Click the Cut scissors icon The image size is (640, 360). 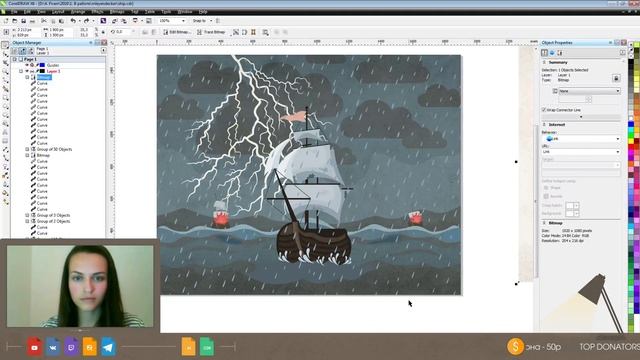(x=44, y=21)
